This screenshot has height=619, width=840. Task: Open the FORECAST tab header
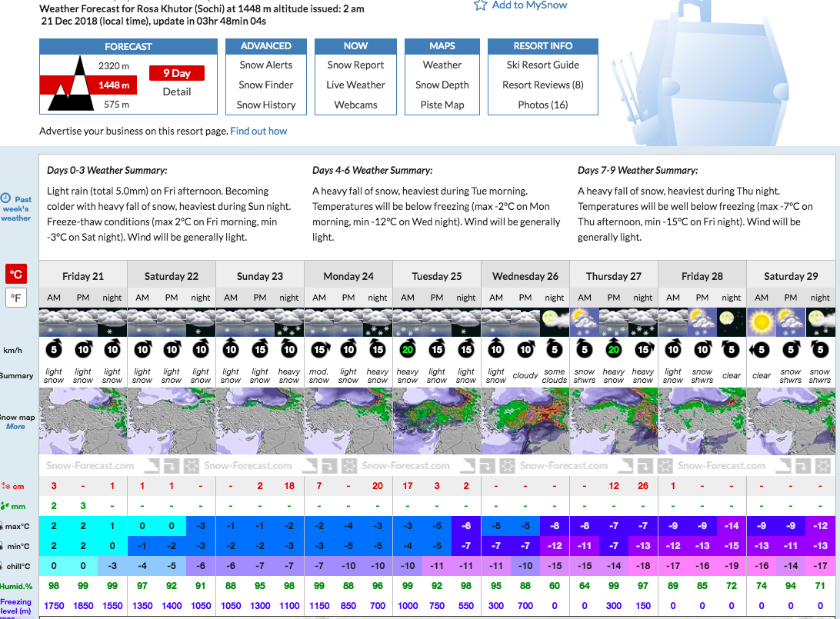tap(128, 47)
